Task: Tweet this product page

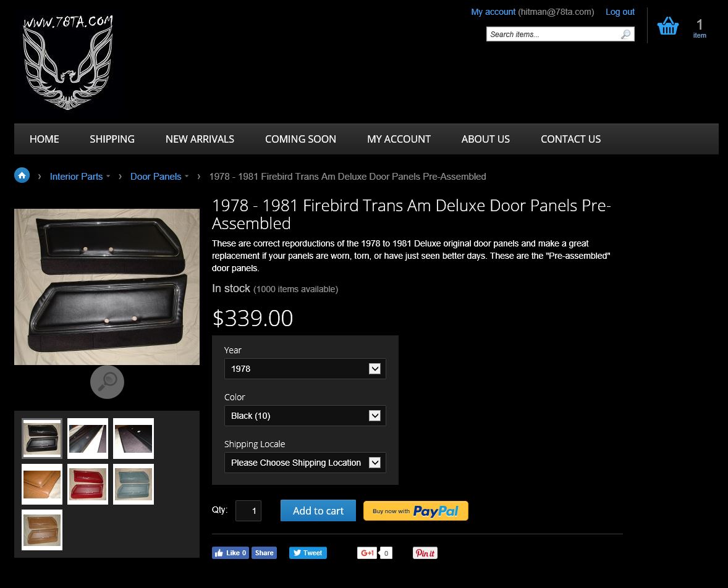Action: tap(308, 553)
